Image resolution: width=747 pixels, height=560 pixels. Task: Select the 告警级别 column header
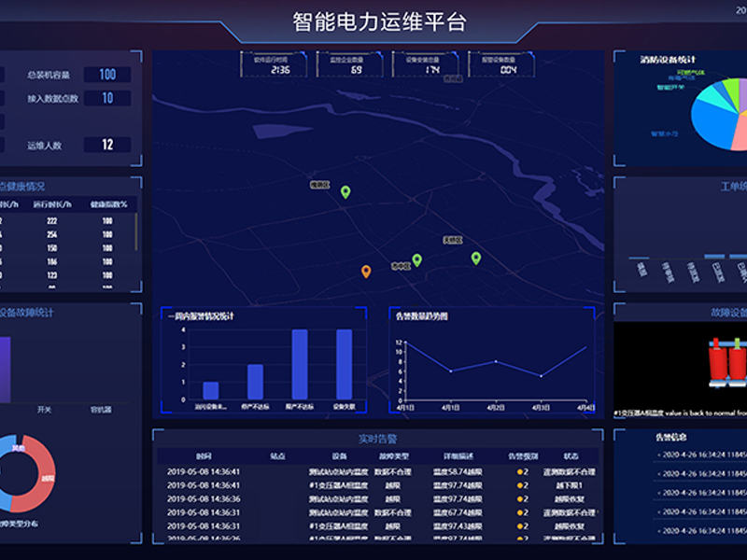coord(523,456)
